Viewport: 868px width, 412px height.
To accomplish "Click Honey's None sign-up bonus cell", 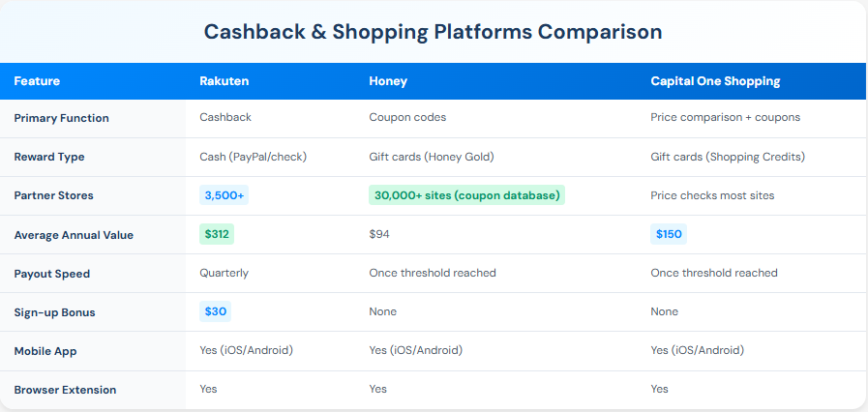I will 382,312.
